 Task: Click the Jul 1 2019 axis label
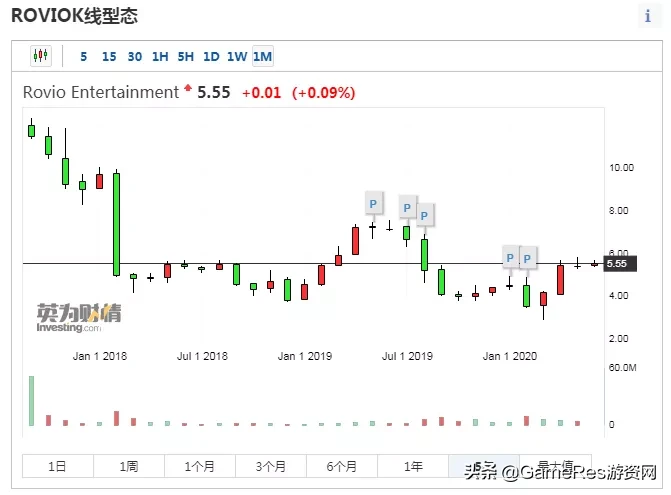(407, 356)
